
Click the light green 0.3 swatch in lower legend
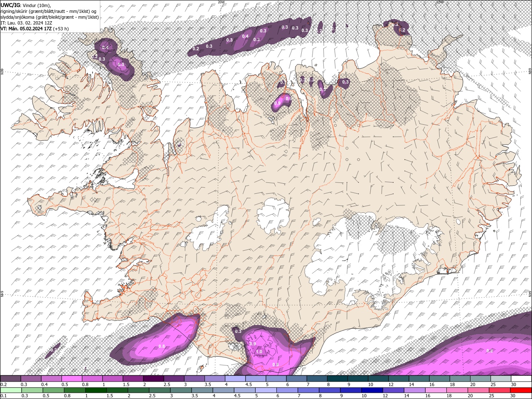pos(32,390)
